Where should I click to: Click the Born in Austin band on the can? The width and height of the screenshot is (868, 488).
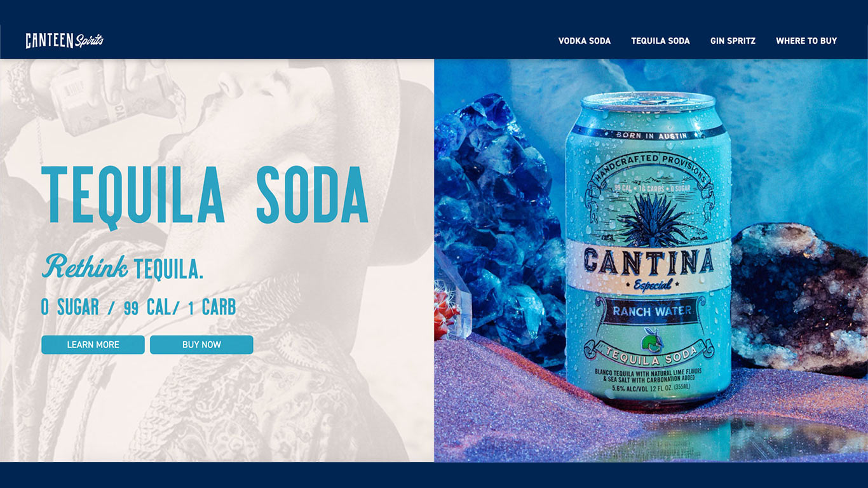click(x=648, y=134)
